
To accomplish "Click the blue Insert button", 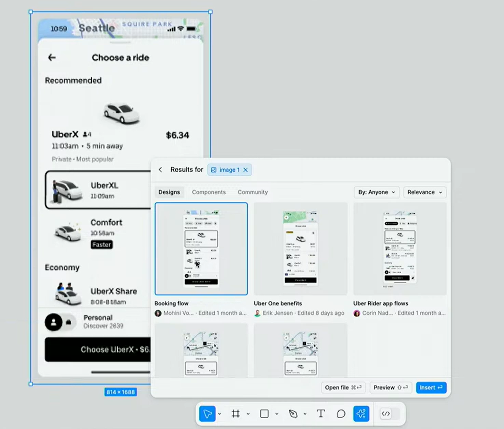I will click(431, 388).
